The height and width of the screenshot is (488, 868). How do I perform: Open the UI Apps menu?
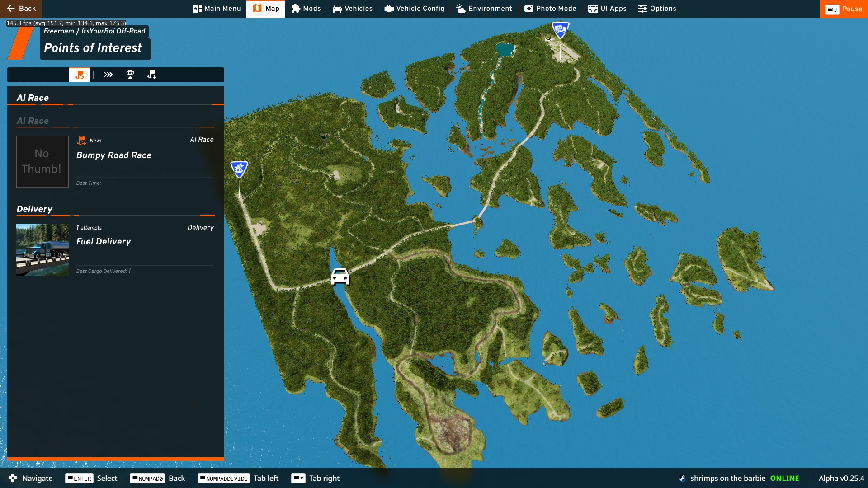tap(607, 9)
